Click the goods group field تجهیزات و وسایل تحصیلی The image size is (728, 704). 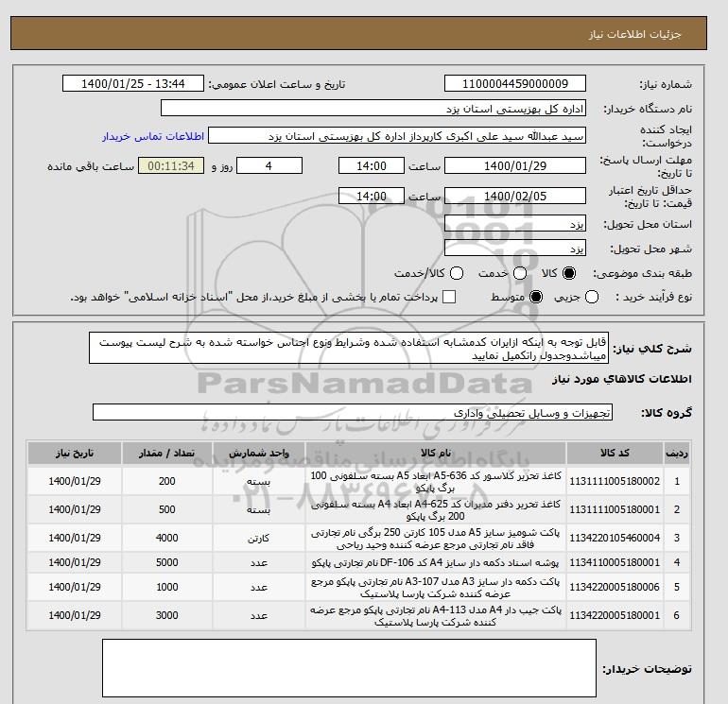(x=353, y=412)
